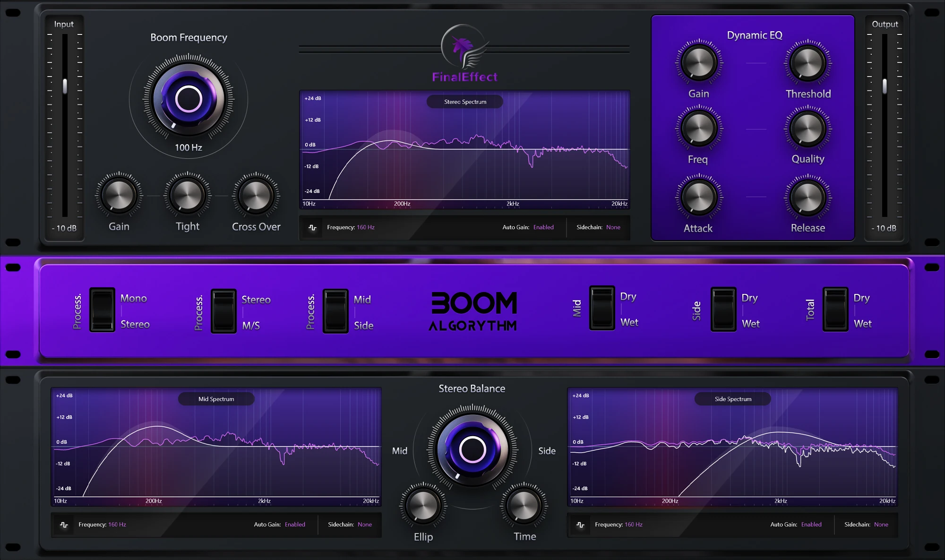Toggle Auto Gain Enabled in Side Spectrum bar
945x560 pixels.
811,525
